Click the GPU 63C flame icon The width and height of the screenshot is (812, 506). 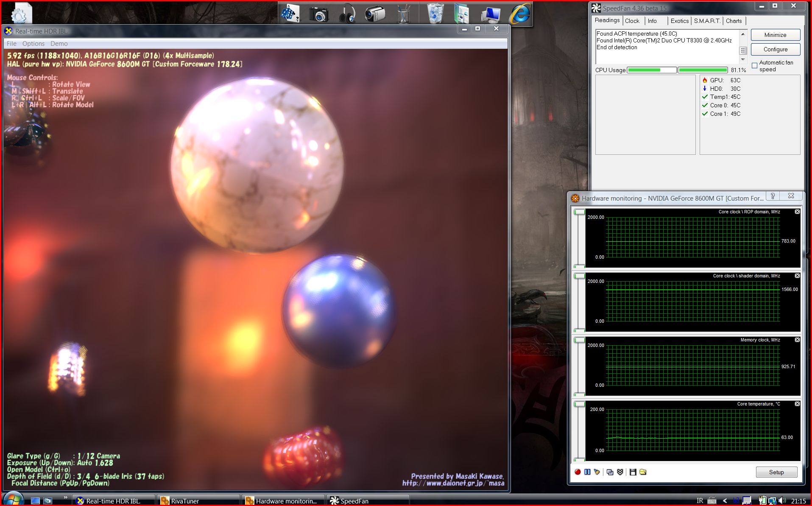[x=705, y=80]
